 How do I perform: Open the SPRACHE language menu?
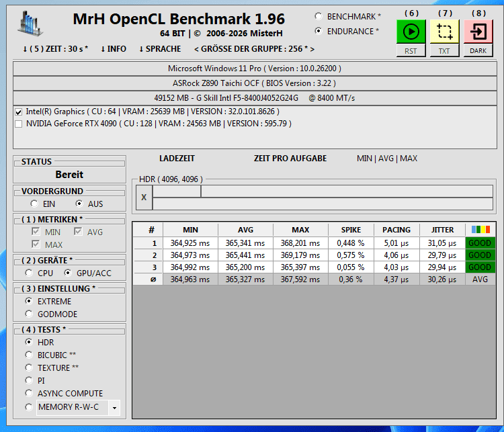160,49
